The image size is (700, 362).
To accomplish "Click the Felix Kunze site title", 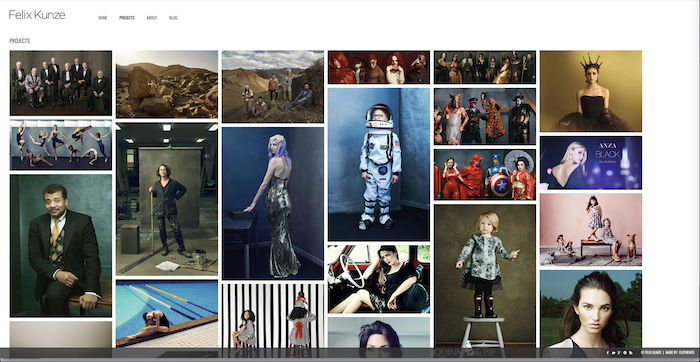I will click(x=37, y=15).
